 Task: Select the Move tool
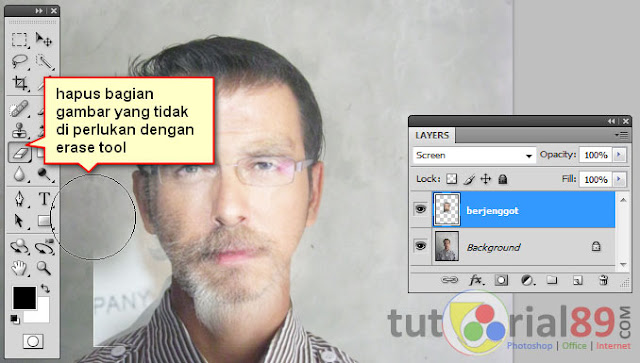point(44,40)
